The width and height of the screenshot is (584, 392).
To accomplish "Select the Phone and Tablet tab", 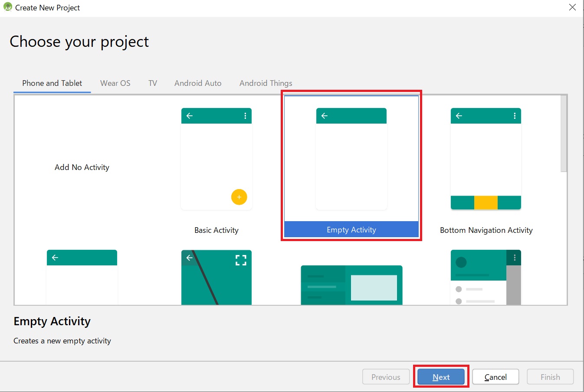I will pyautogui.click(x=52, y=83).
